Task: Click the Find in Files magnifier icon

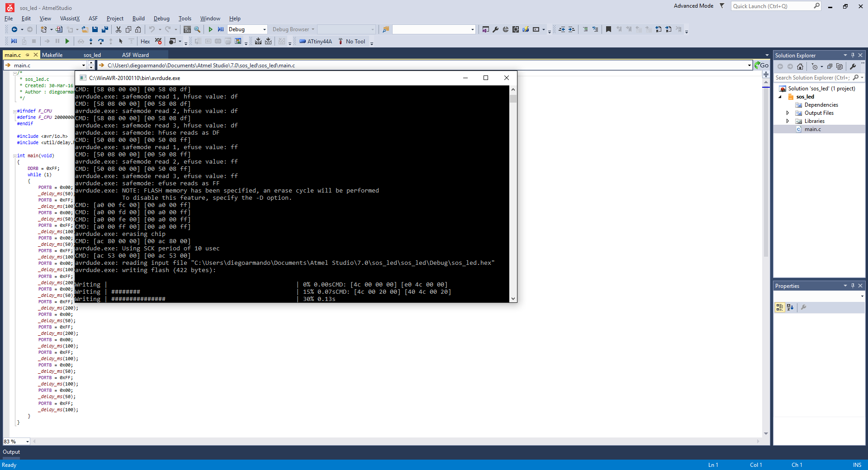Action: pyautogui.click(x=197, y=29)
